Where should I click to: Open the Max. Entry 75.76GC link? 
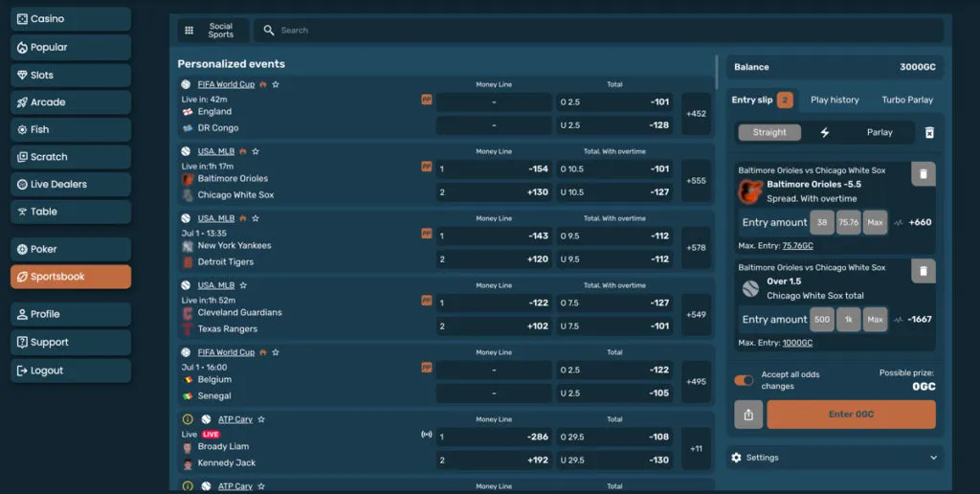coord(797,246)
